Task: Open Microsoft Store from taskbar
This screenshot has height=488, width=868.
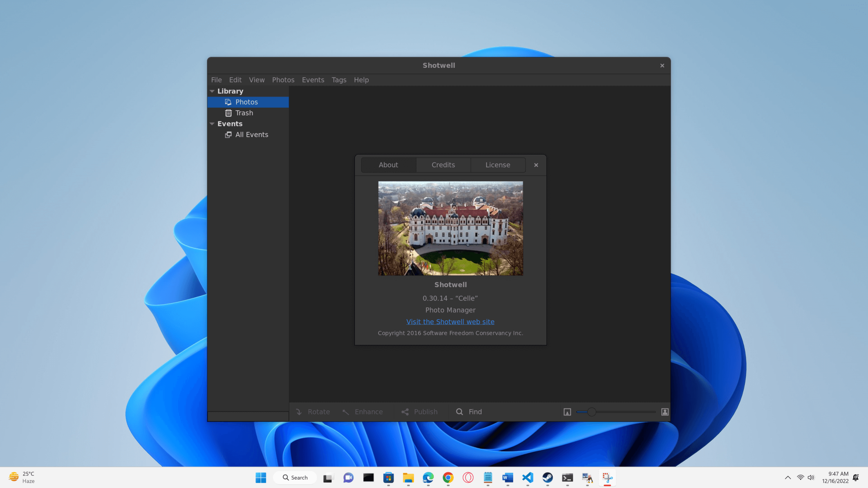Action: (x=388, y=478)
